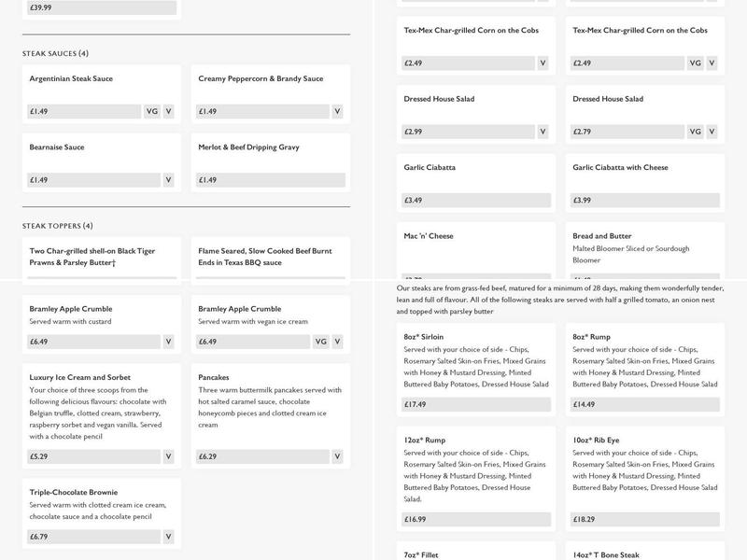Click the VG badge on Argentinian Steak Sauce
The image size is (747, 560).
pyautogui.click(x=152, y=111)
